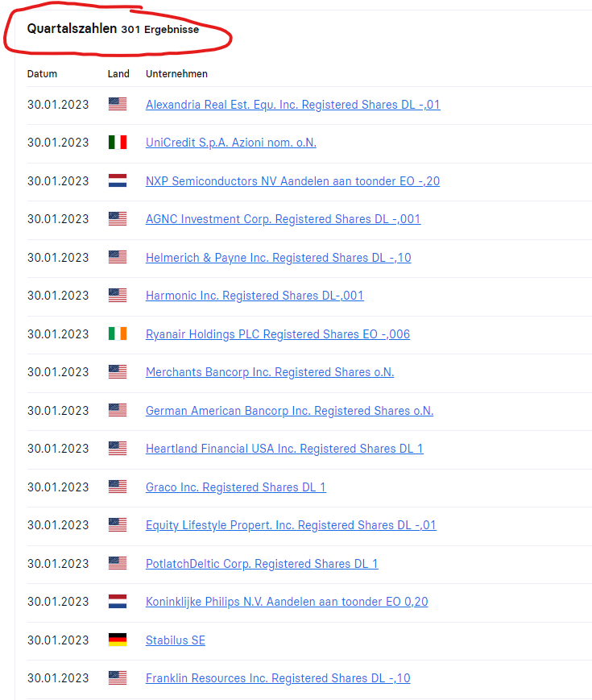Click the US flag beside Graco Inc.
The width and height of the screenshot is (592, 700).
(x=118, y=487)
